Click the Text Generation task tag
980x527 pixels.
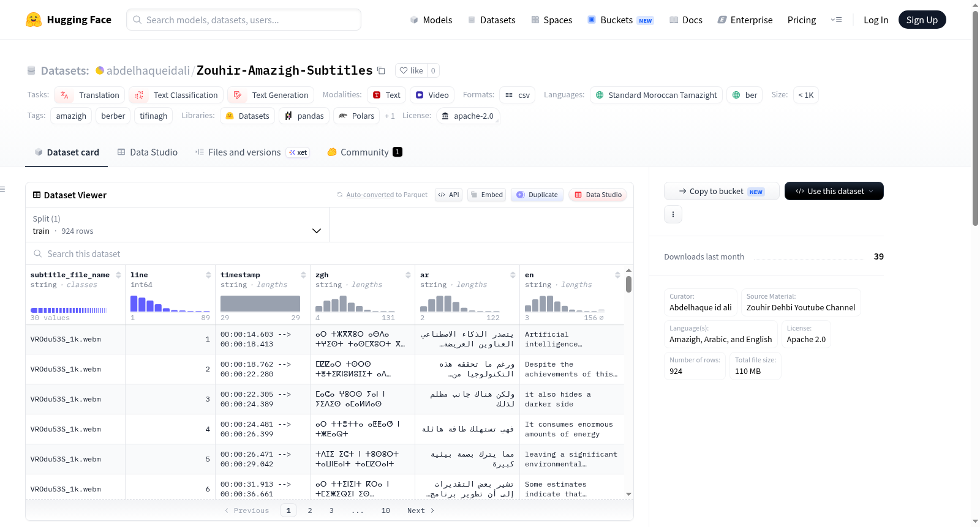[270, 95]
